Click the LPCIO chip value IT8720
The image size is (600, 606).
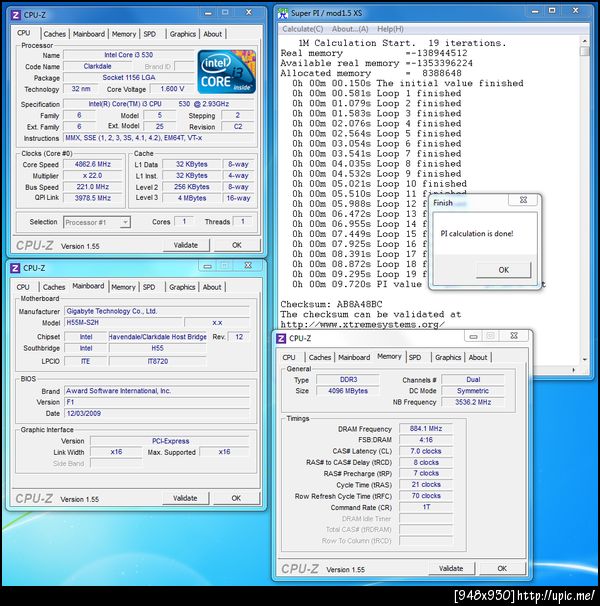click(158, 361)
